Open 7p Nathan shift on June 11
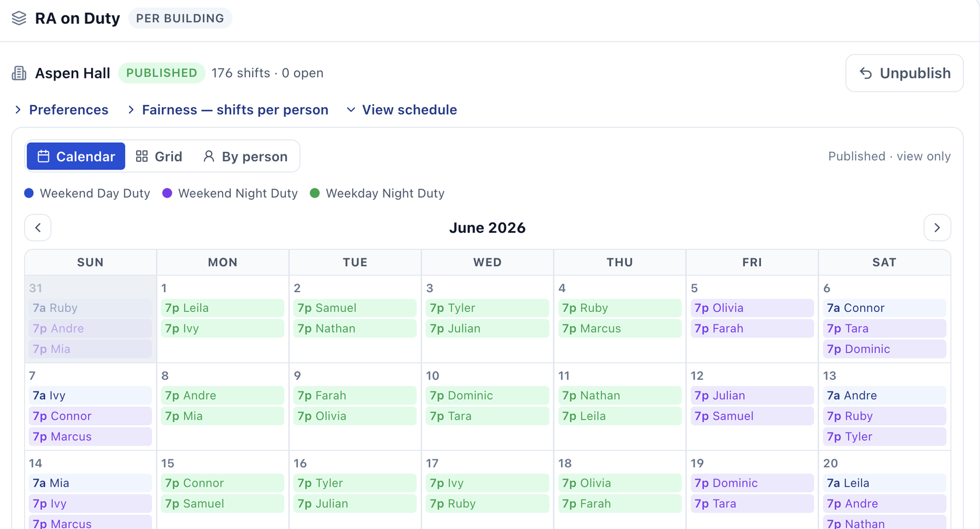This screenshot has width=980, height=529. [x=620, y=395]
